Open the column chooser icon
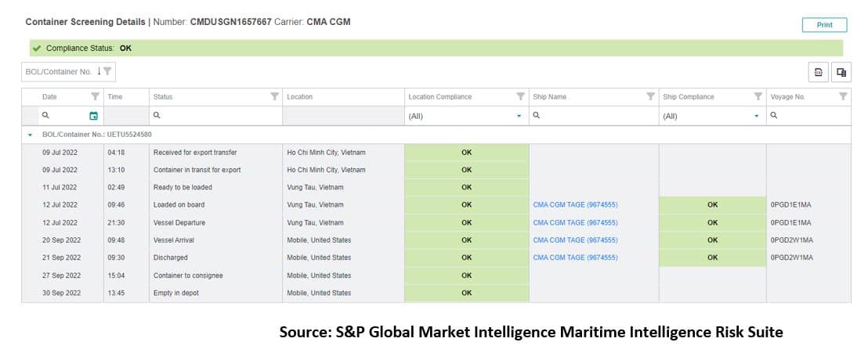The height and width of the screenshot is (360, 868). tap(841, 72)
